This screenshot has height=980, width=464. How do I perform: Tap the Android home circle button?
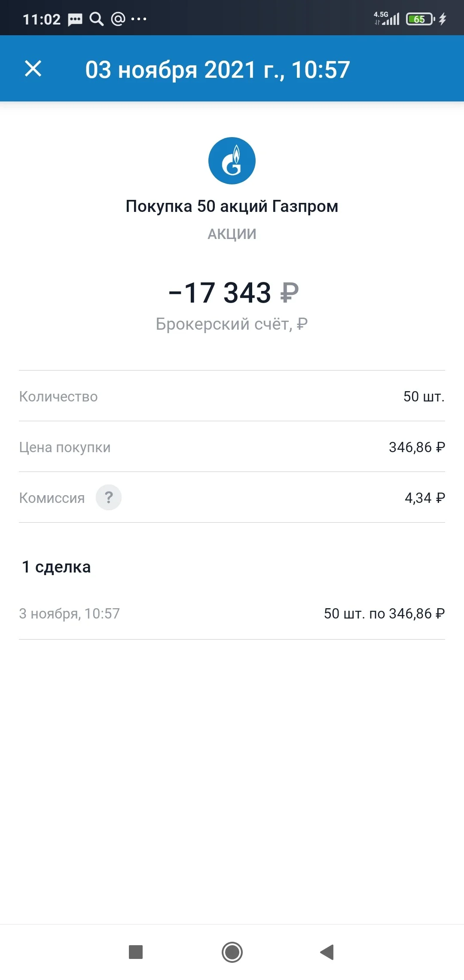click(x=232, y=952)
